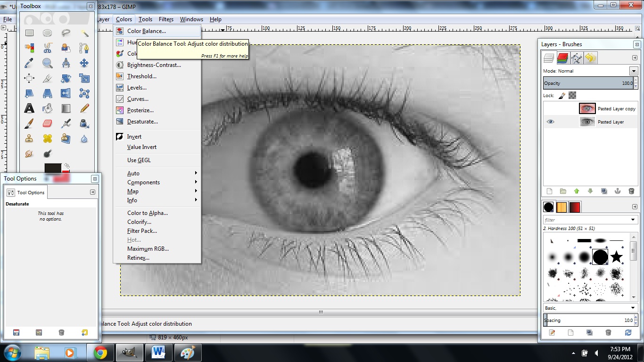Switch to the Undo History tab

tap(590, 58)
